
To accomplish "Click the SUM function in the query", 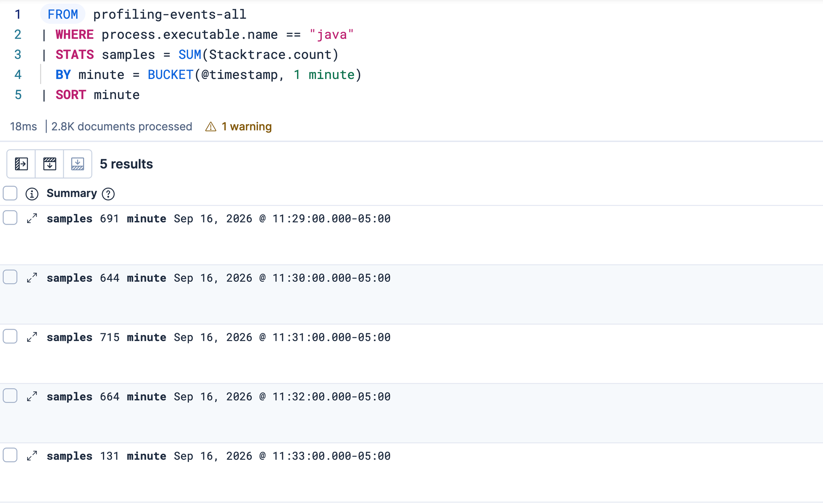I will click(x=190, y=55).
